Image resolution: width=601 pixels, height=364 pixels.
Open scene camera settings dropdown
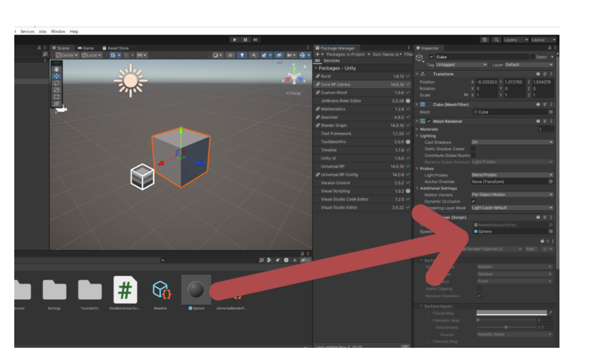pos(291,55)
